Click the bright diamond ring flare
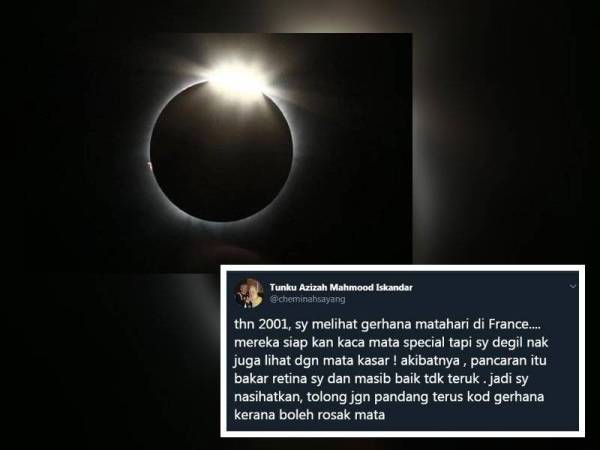 pos(236,78)
